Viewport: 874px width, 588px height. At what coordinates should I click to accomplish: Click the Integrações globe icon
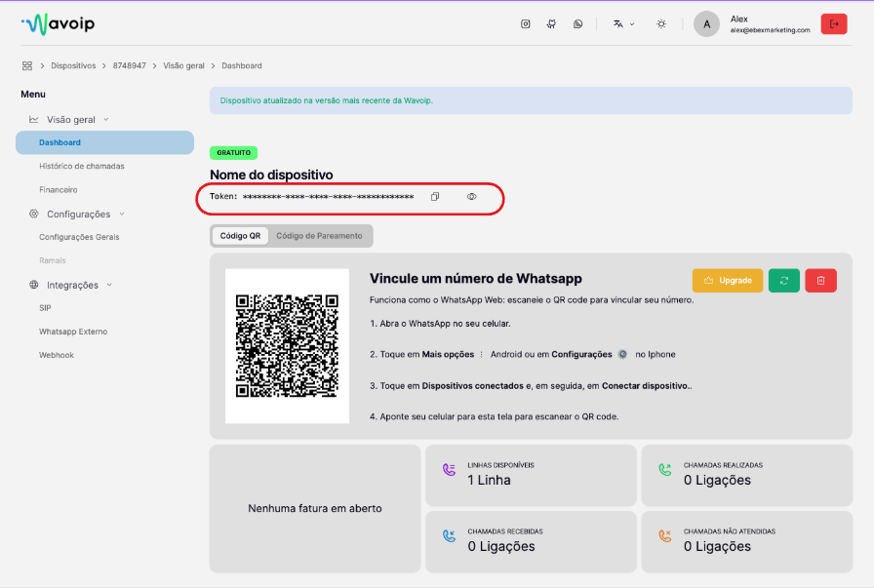(33, 285)
